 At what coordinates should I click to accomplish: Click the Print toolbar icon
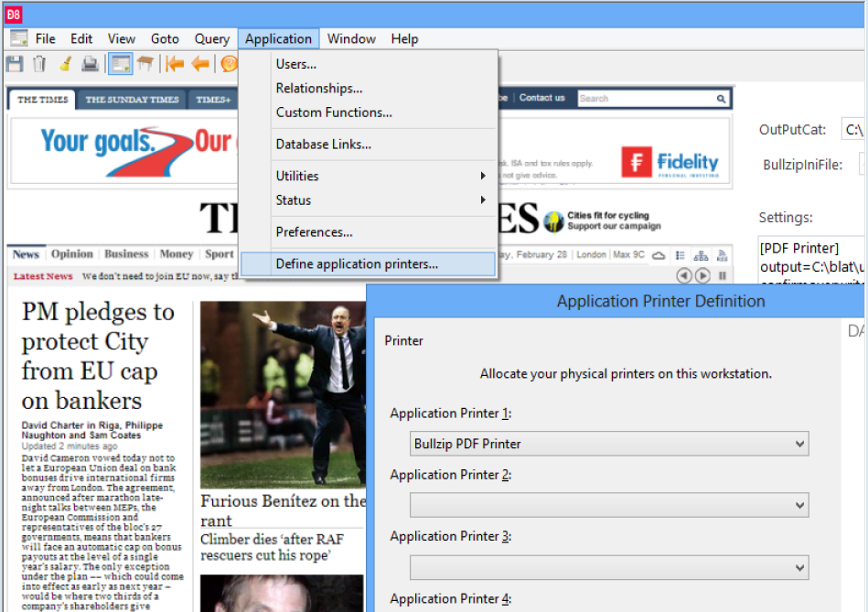90,64
